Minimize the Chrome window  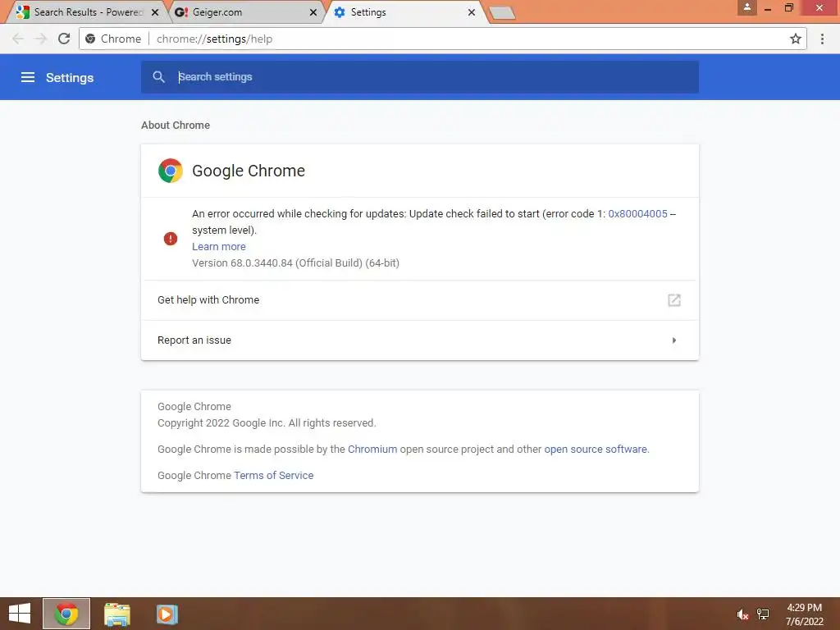click(x=768, y=8)
